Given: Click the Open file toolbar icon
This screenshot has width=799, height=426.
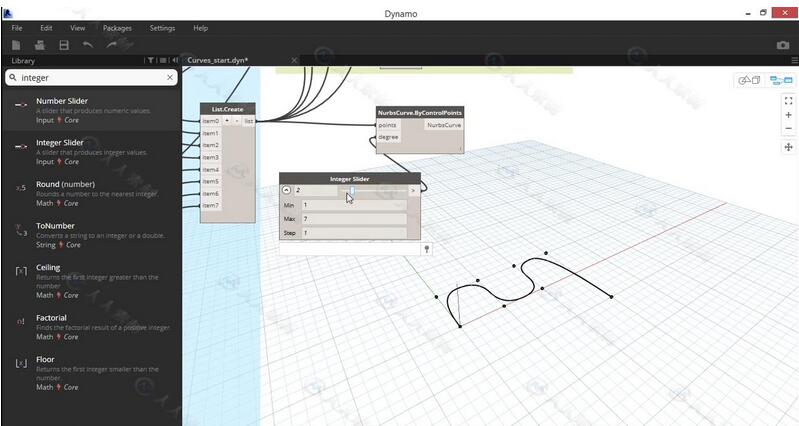Looking at the screenshot, I should point(40,45).
